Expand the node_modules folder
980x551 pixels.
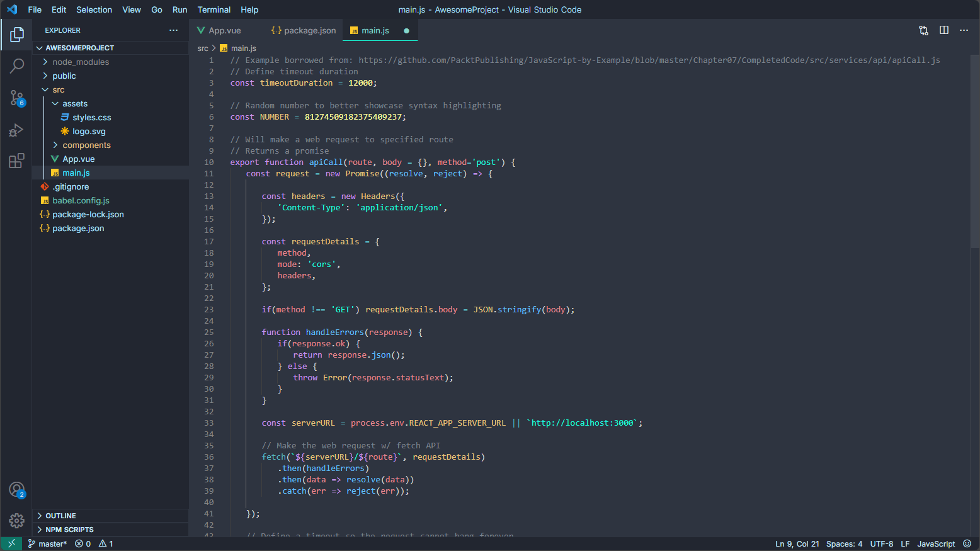coord(81,62)
